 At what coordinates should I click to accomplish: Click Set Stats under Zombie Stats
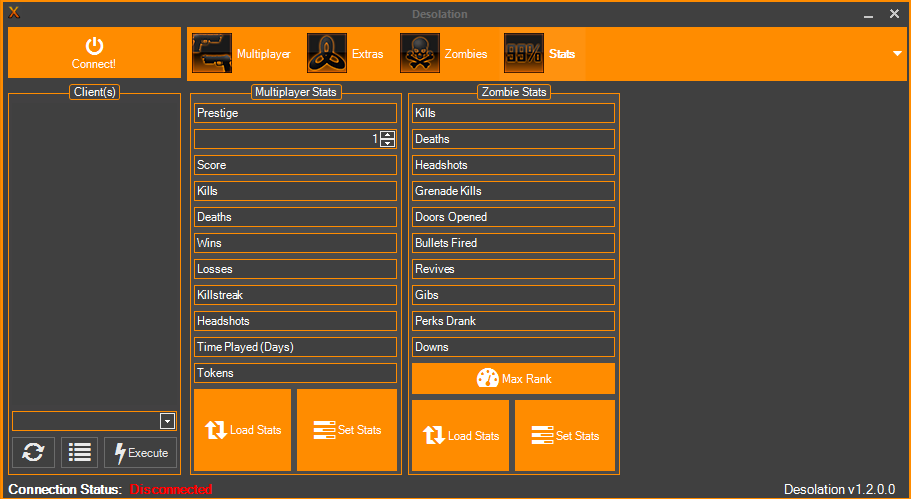[x=565, y=436]
